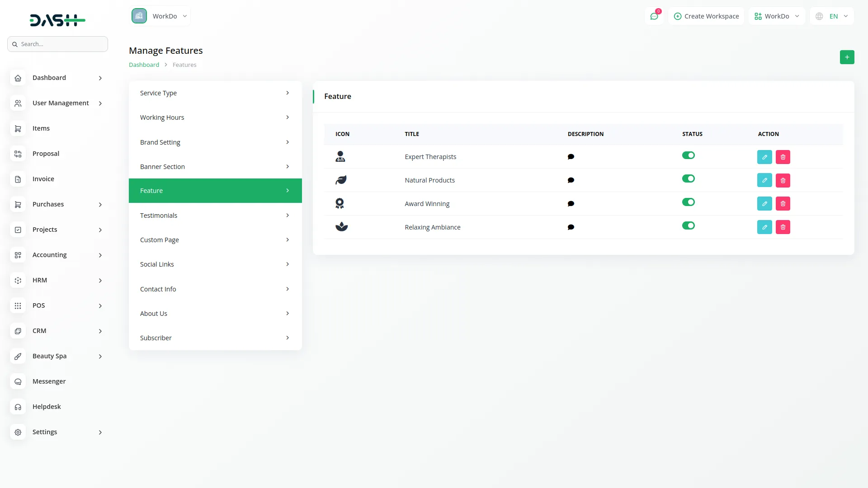Open the Banner Section menu item
The image size is (868, 488).
215,167
